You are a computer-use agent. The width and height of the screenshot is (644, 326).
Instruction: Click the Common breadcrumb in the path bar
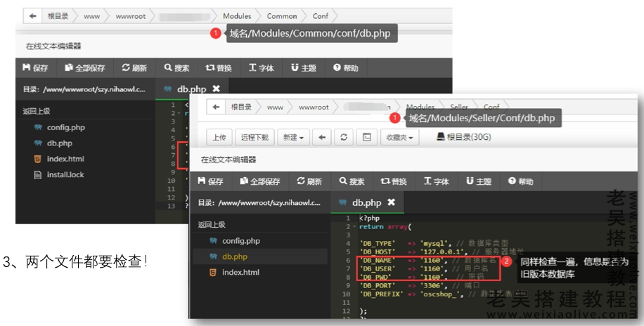coord(282,15)
